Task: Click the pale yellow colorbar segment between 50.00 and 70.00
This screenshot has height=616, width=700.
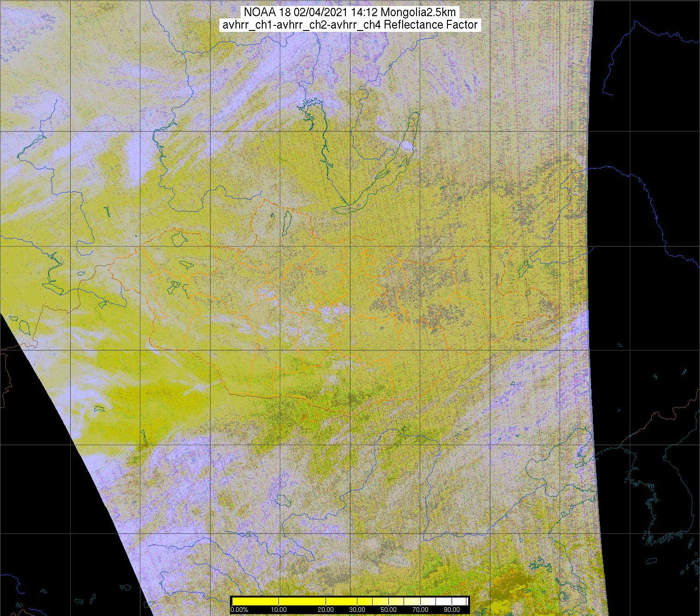Action: tap(404, 601)
